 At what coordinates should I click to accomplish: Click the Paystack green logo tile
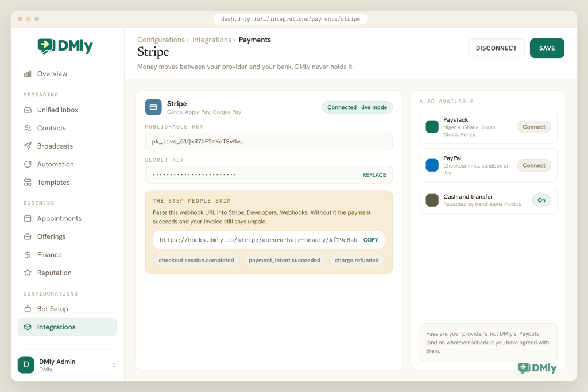(432, 127)
